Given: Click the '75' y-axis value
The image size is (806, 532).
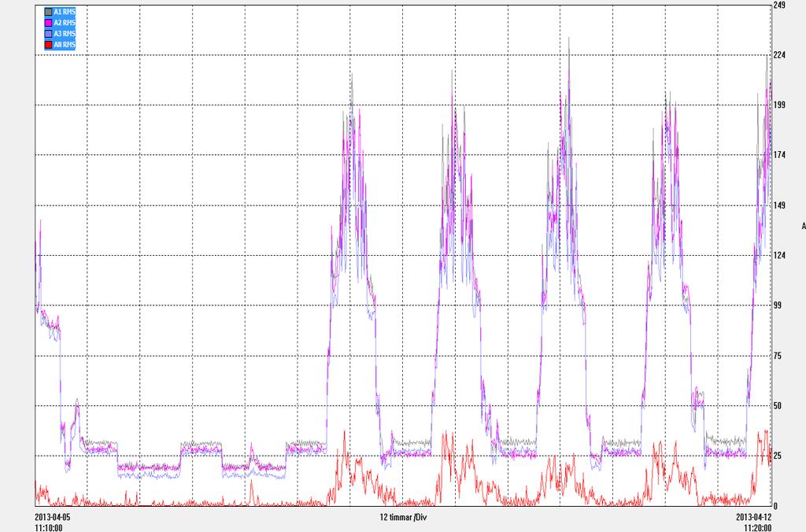Looking at the screenshot, I should (777, 356).
